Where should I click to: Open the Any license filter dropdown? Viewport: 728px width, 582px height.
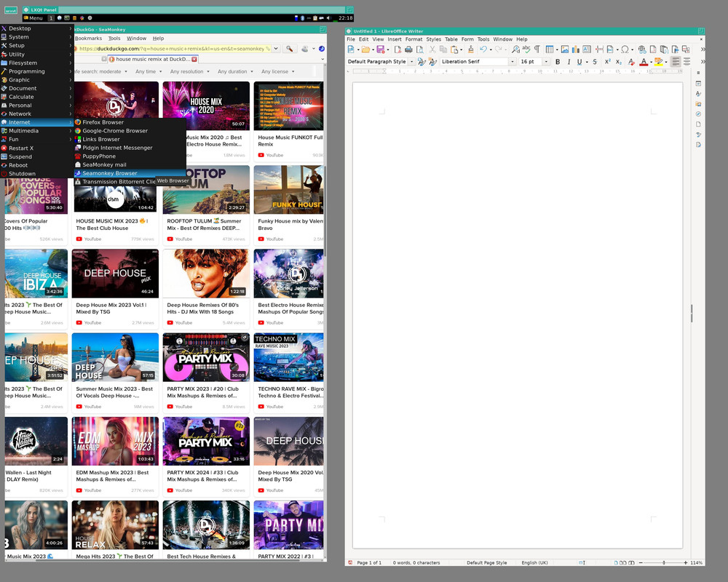pyautogui.click(x=277, y=71)
